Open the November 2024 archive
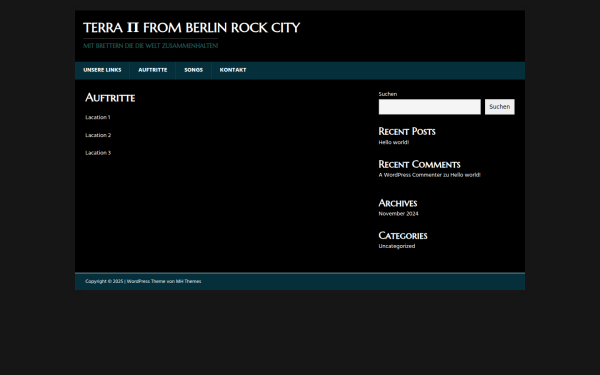The height and width of the screenshot is (375, 600). (398, 214)
